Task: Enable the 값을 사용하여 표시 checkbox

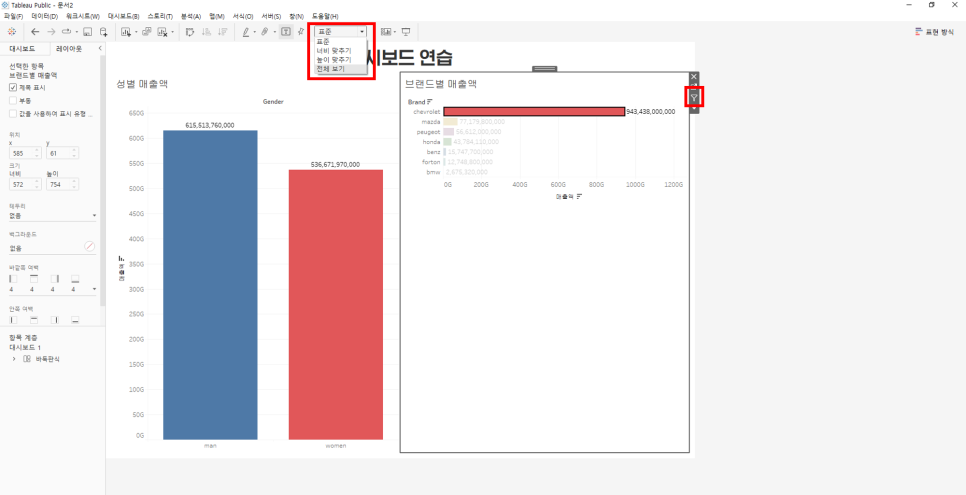Action: tap(13, 113)
